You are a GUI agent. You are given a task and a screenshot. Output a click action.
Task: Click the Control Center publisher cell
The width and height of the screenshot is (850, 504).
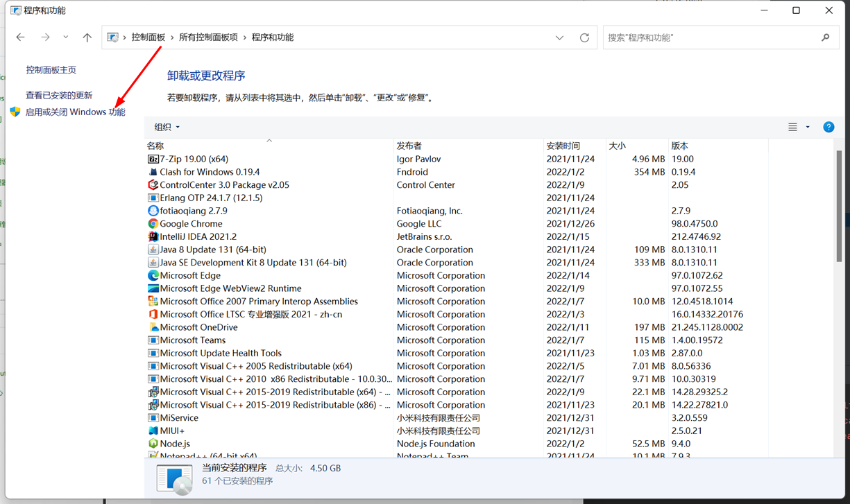click(426, 185)
